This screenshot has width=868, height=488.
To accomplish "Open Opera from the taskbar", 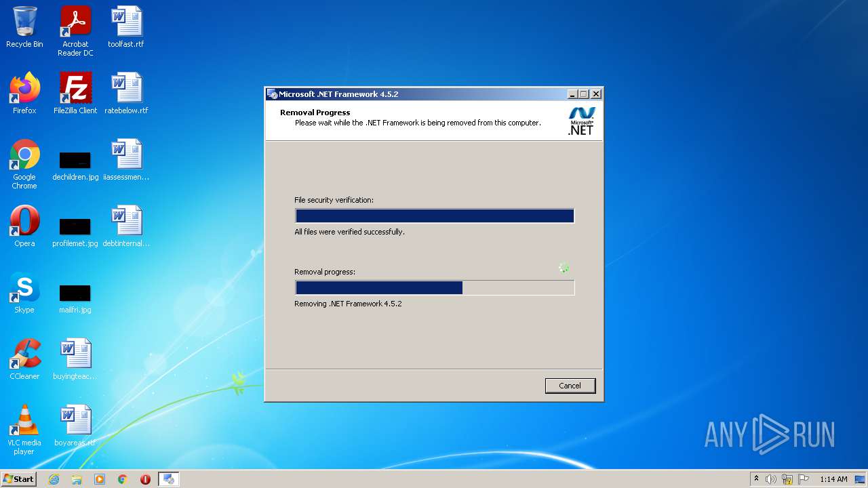I will [x=145, y=479].
